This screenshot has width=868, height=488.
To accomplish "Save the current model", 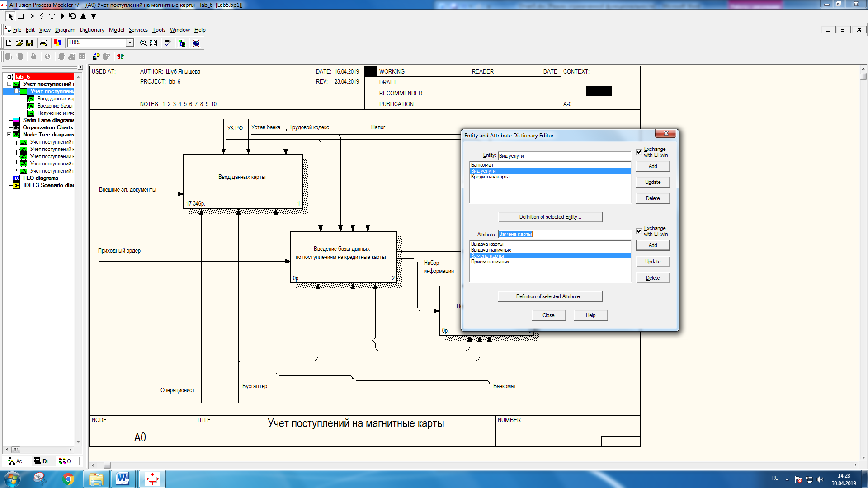I will click(29, 43).
